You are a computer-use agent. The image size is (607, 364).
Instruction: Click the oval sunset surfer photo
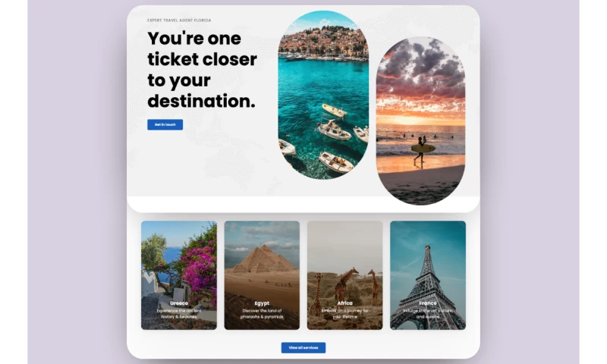420,121
